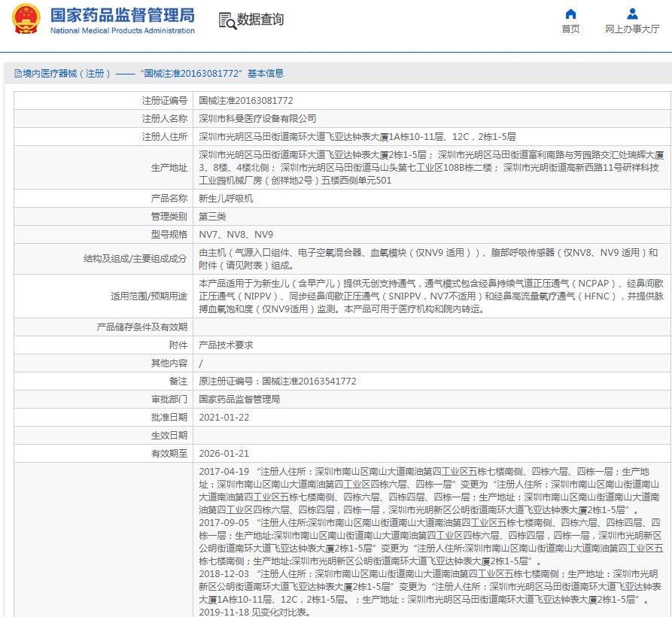Click the 2018-12-03 change record entry
Screen dimensions: 672x617
click(x=430, y=587)
